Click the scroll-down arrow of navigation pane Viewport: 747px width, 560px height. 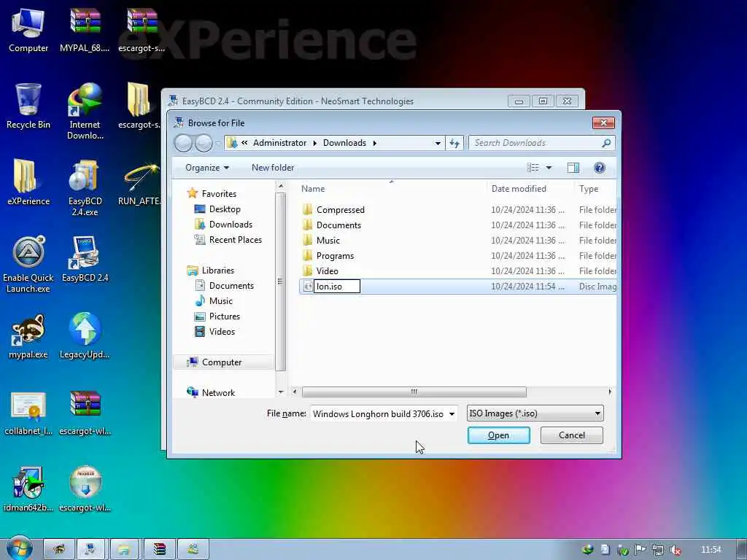(x=281, y=392)
